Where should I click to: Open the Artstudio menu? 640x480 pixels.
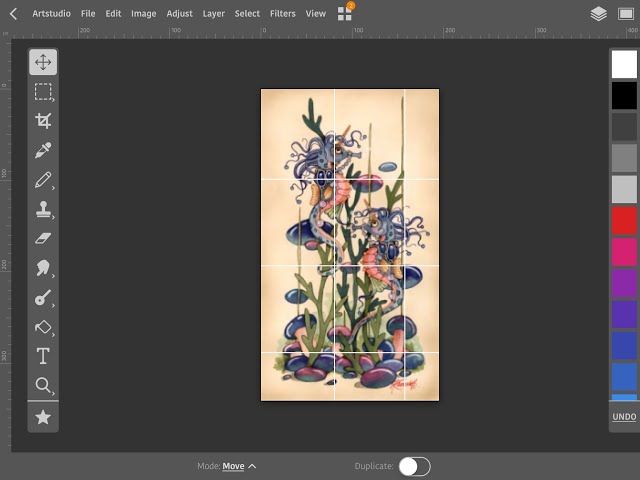click(51, 13)
